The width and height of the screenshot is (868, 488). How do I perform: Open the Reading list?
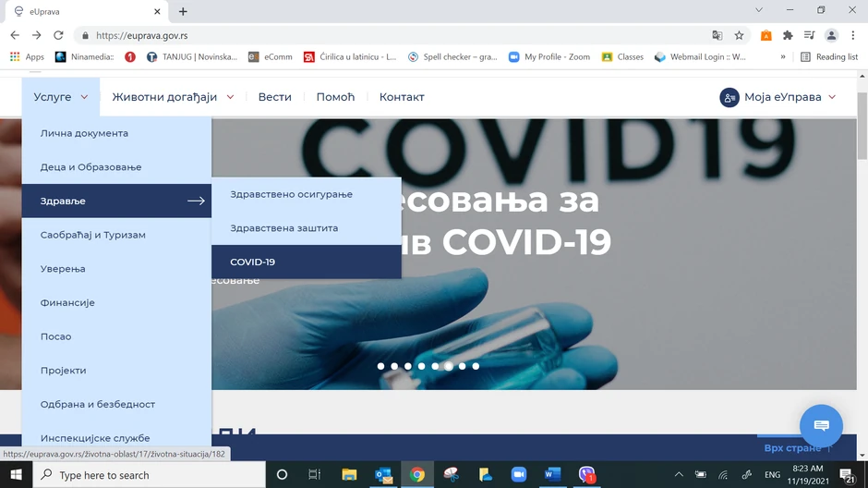click(829, 57)
